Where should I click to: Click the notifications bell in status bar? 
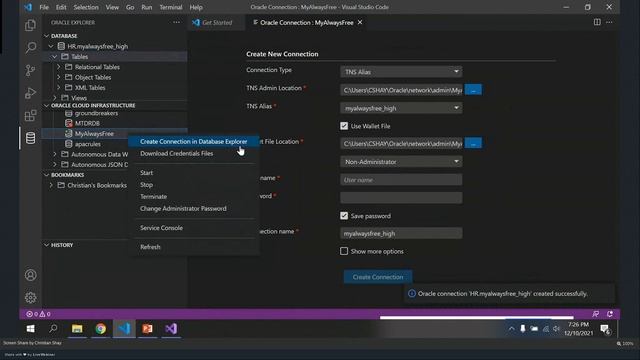tap(609, 314)
